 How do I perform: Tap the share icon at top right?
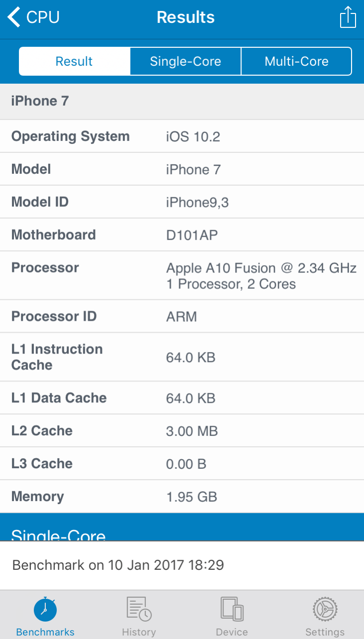pyautogui.click(x=348, y=17)
